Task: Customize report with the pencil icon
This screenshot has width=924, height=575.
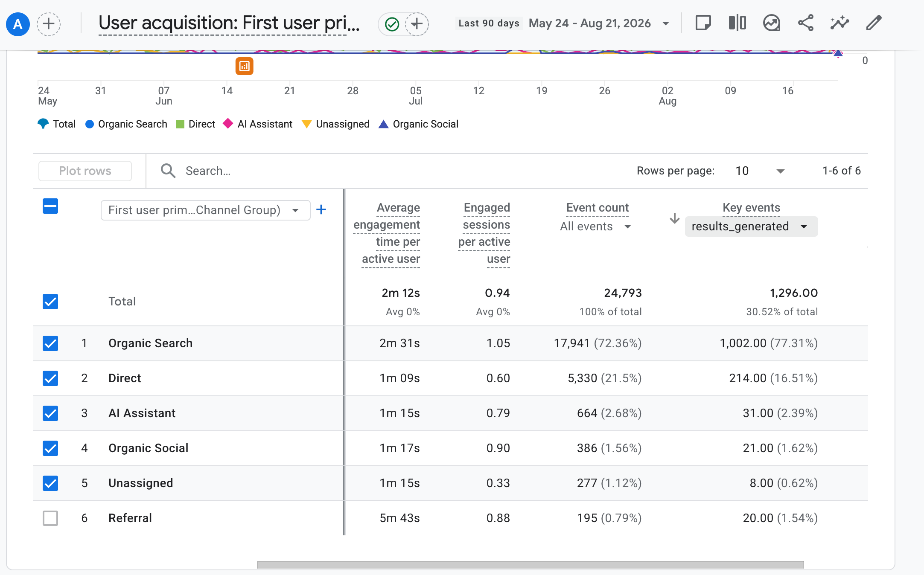Action: (x=874, y=23)
